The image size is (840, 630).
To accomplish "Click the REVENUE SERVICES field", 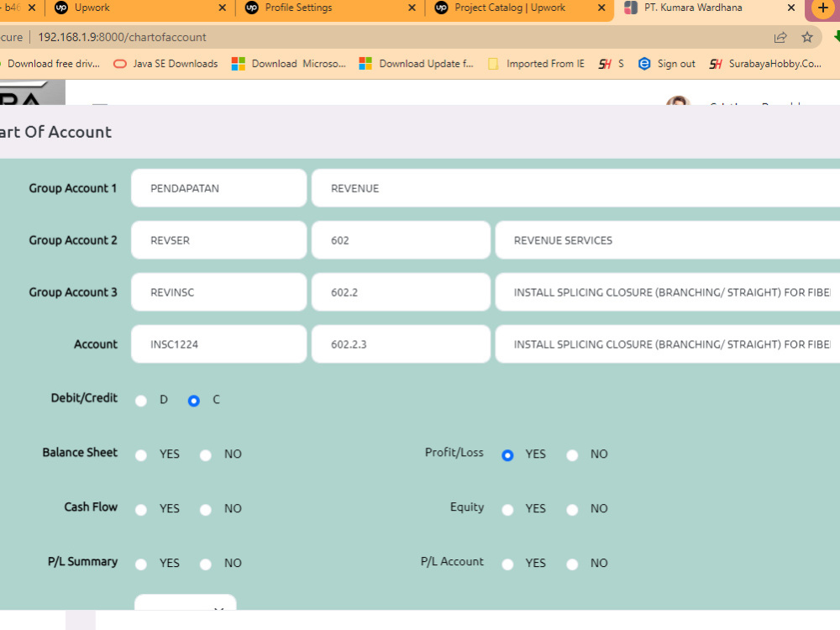I will [668, 240].
